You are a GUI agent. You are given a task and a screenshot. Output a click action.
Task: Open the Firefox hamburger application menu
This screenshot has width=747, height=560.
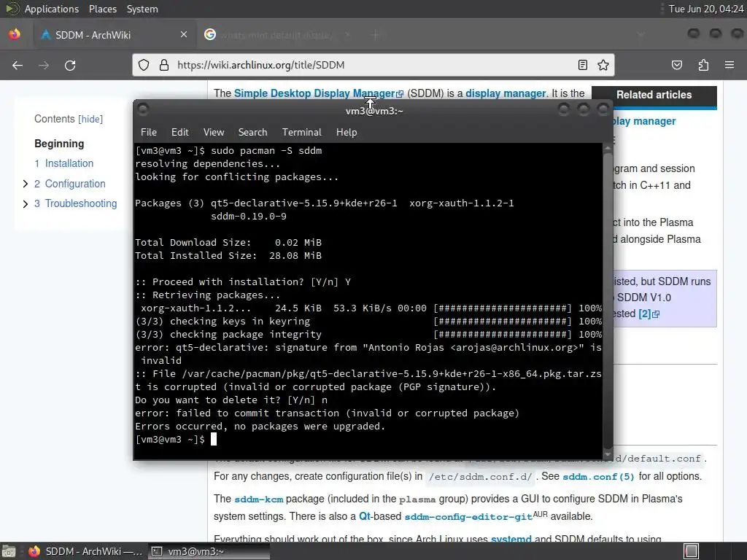tap(729, 65)
